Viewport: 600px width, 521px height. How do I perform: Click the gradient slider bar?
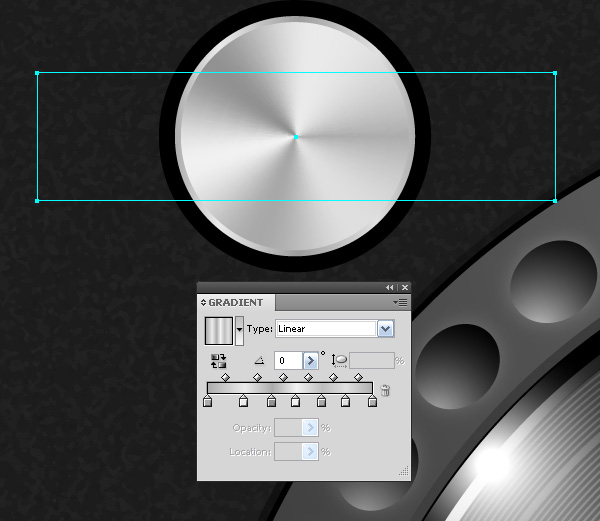(x=290, y=388)
